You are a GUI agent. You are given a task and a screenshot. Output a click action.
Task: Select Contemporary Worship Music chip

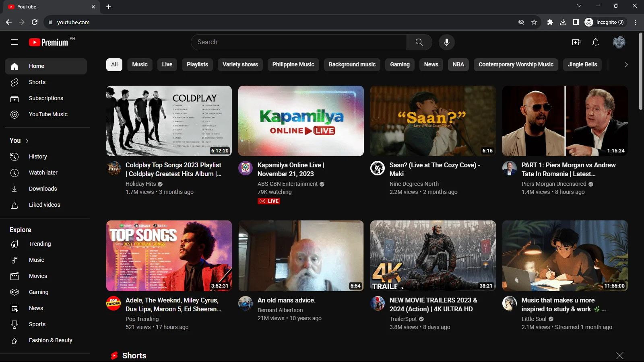pos(516,64)
